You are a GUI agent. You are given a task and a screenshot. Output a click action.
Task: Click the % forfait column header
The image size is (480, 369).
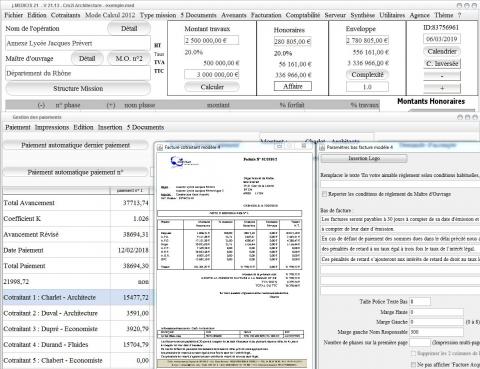coord(292,105)
